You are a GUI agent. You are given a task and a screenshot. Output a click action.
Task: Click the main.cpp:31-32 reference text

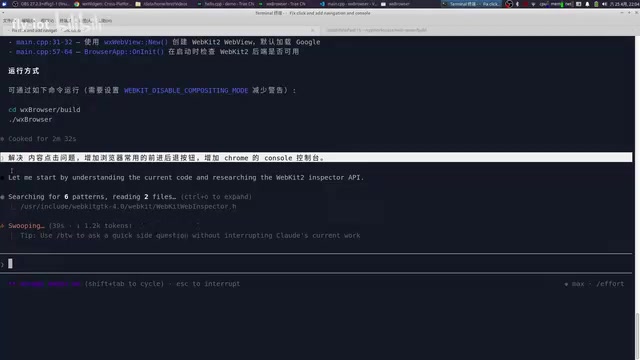44,42
